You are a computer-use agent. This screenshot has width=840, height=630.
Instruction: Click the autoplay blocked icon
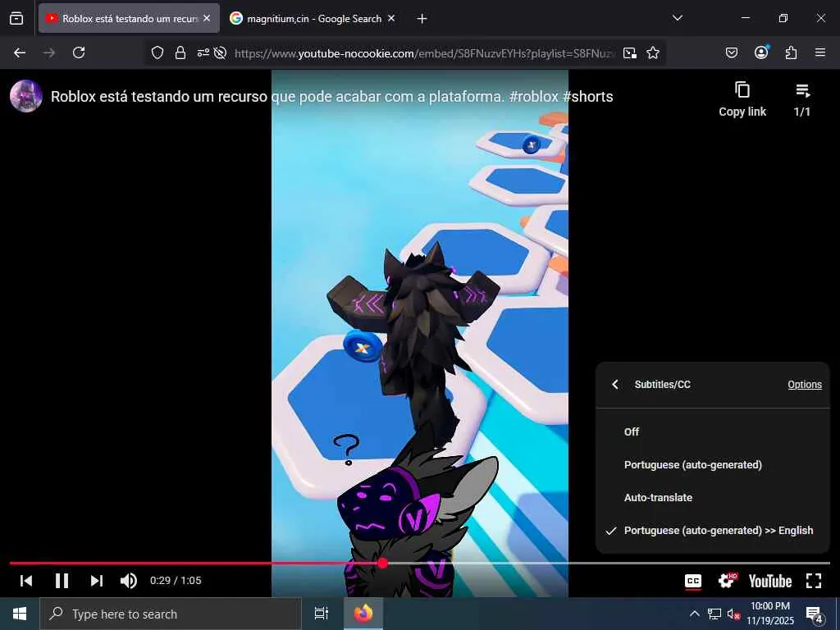click(220, 52)
